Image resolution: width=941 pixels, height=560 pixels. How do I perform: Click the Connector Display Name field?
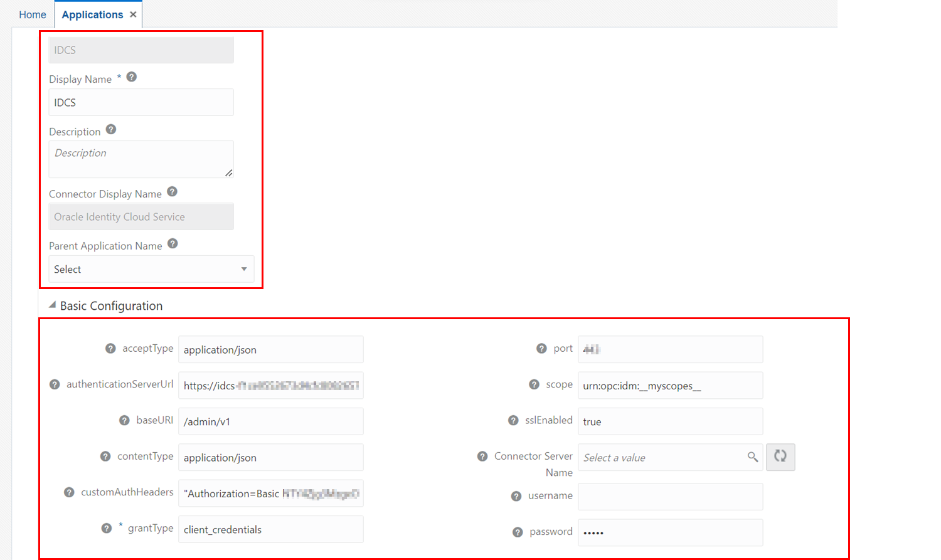point(141,216)
